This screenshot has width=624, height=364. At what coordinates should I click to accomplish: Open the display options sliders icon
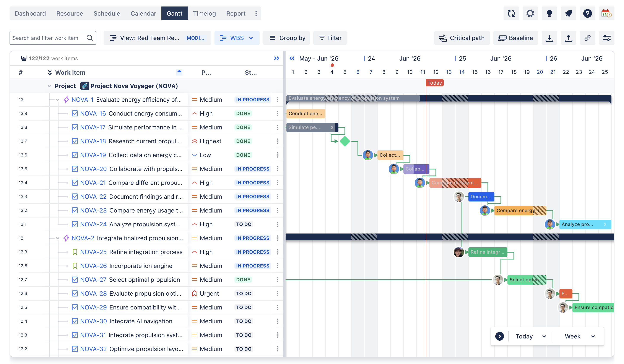(x=606, y=38)
